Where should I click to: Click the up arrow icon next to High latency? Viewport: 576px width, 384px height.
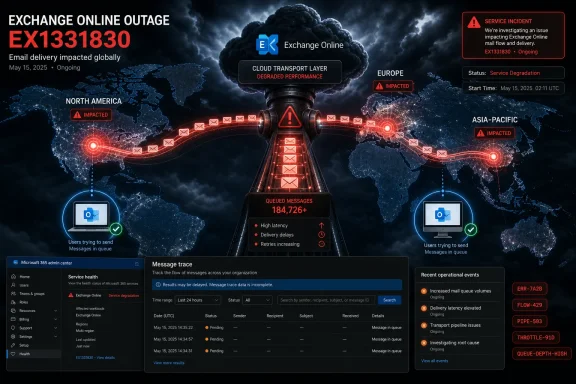coord(321,225)
